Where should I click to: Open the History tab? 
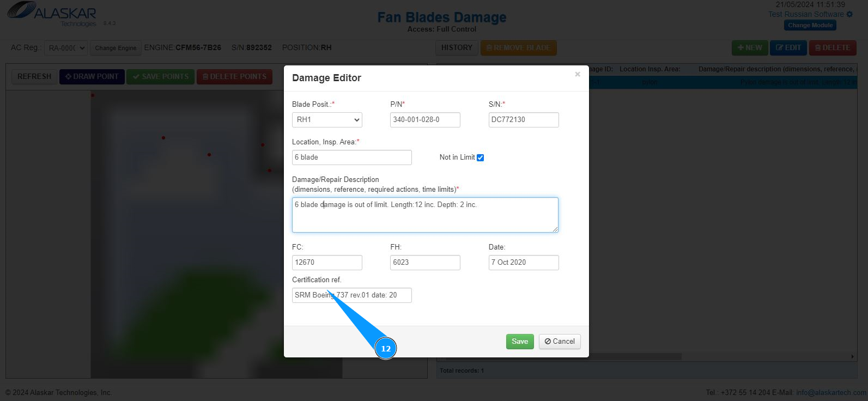457,48
